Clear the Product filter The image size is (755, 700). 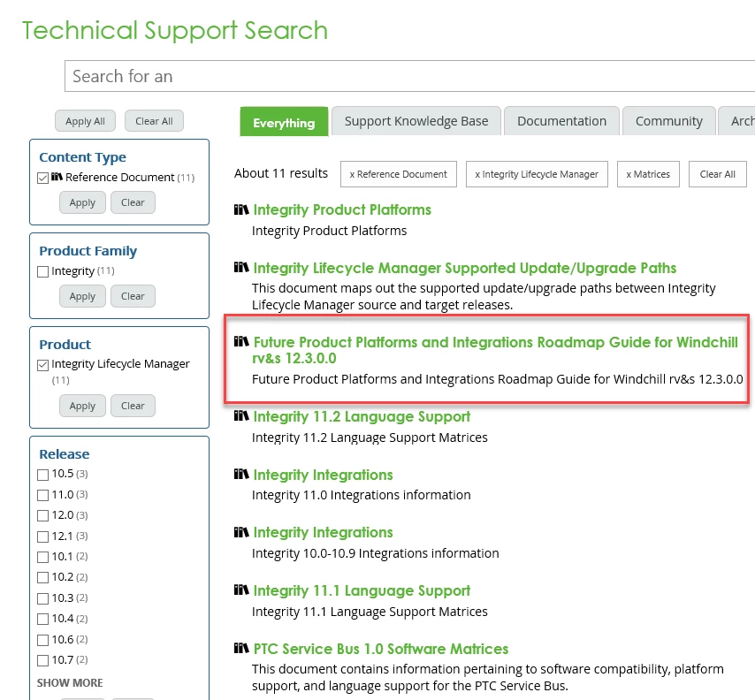tap(133, 406)
